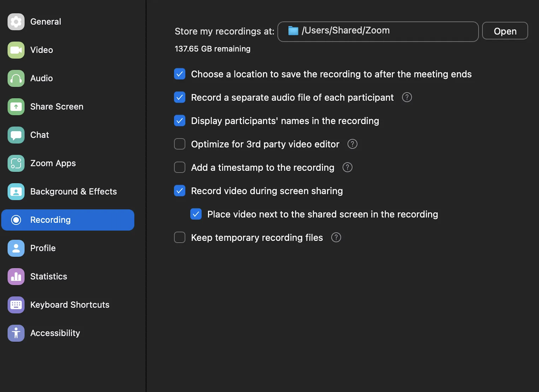Click Background & Effects icon
This screenshot has height=392, width=539.
point(16,192)
